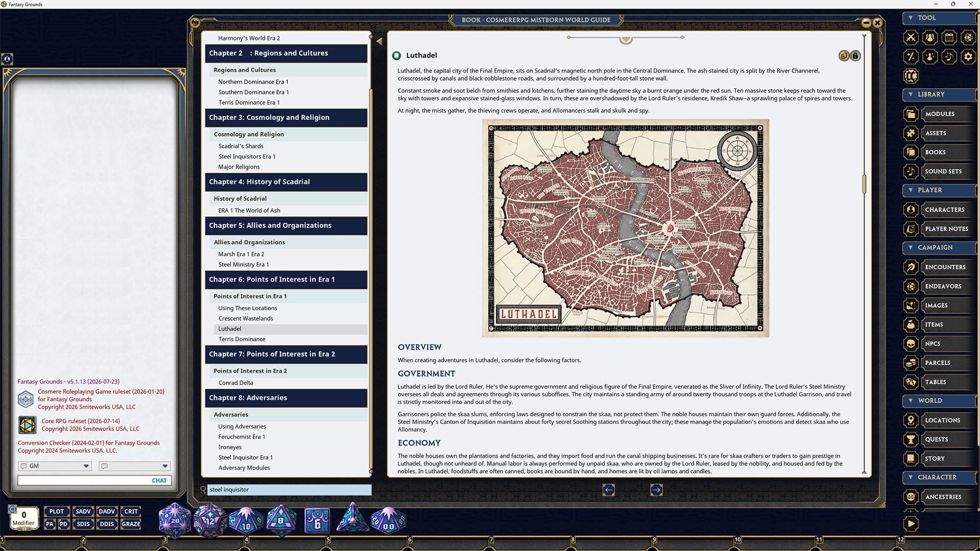The height and width of the screenshot is (551, 980).
Task: Roll the d10 die
Action: point(246,521)
